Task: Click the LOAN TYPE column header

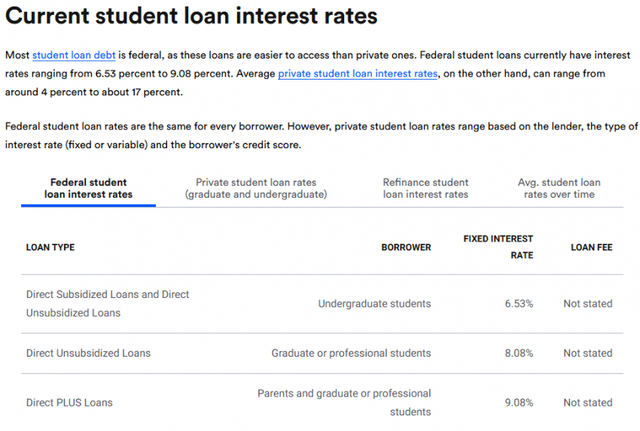Action: point(50,247)
